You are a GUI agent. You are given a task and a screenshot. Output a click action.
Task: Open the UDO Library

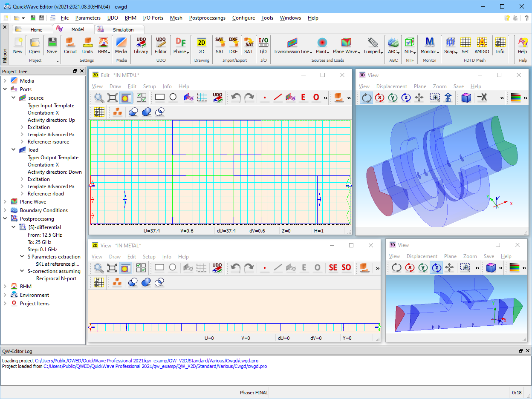[x=141, y=46]
